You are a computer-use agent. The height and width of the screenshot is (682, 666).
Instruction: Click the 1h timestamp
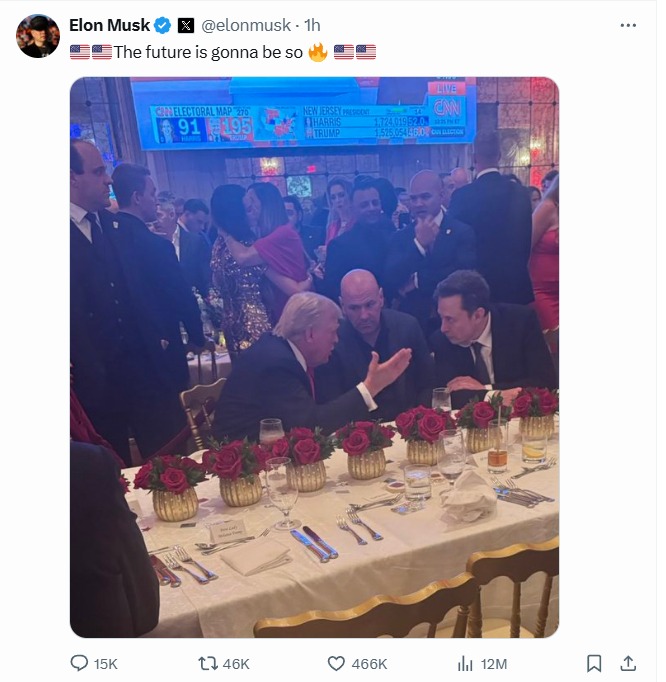(x=312, y=25)
